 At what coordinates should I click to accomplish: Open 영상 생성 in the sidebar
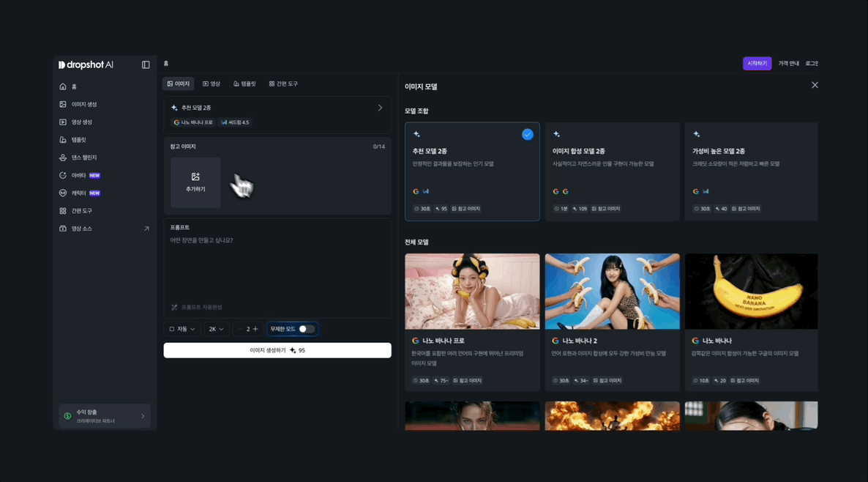tap(81, 122)
